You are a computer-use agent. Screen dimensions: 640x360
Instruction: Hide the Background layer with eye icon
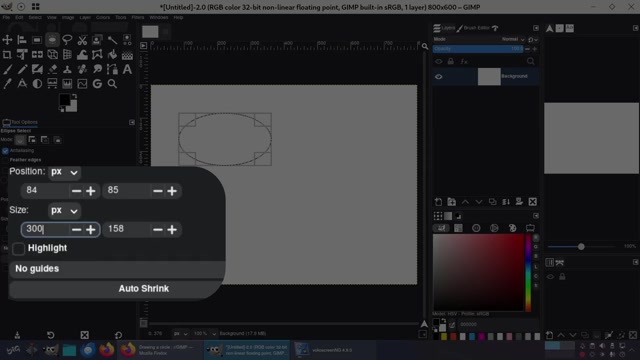[439, 76]
